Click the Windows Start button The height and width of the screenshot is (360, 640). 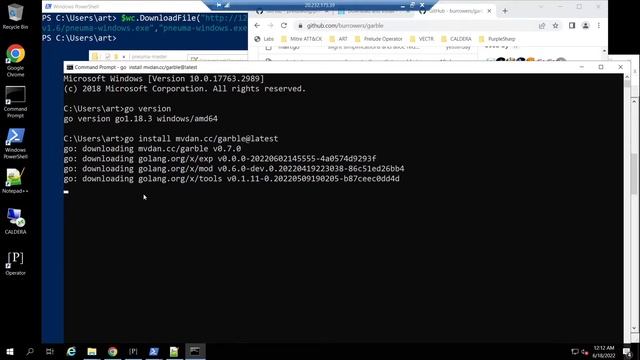10,351
